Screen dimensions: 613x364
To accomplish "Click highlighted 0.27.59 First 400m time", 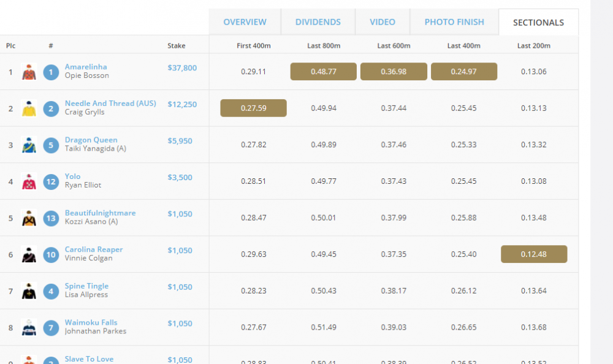I will coord(253,108).
